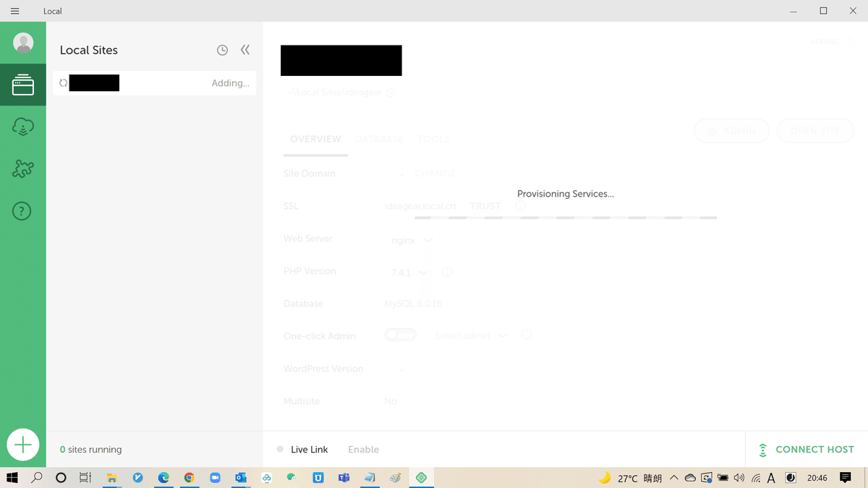Open the clock showing 20:46
This screenshot has width=868, height=488.
[x=817, y=478]
